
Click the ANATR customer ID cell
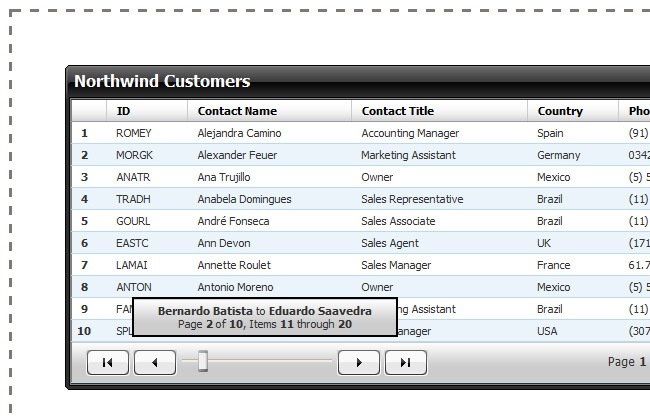coord(133,177)
